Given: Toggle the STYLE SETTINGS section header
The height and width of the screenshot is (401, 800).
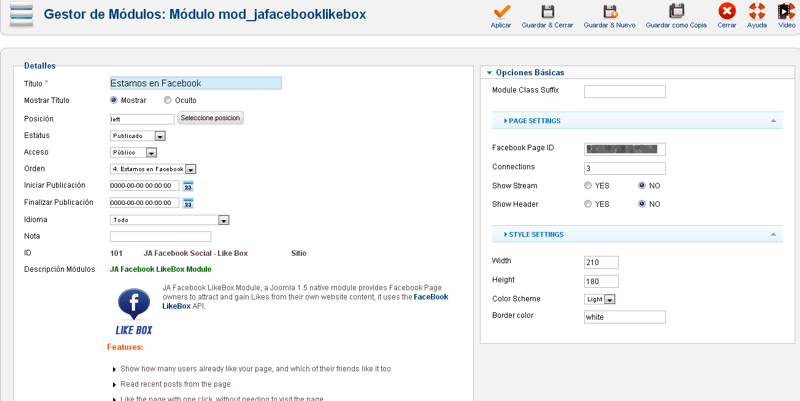Looking at the screenshot, I should pyautogui.click(x=637, y=234).
